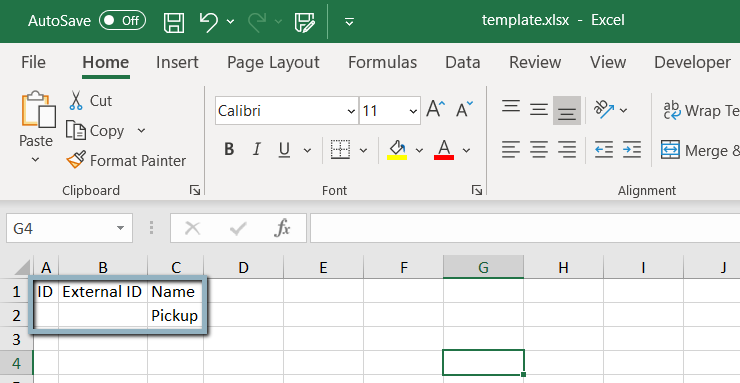Open the Font Color palette arrow
The image size is (740, 383).
click(466, 150)
